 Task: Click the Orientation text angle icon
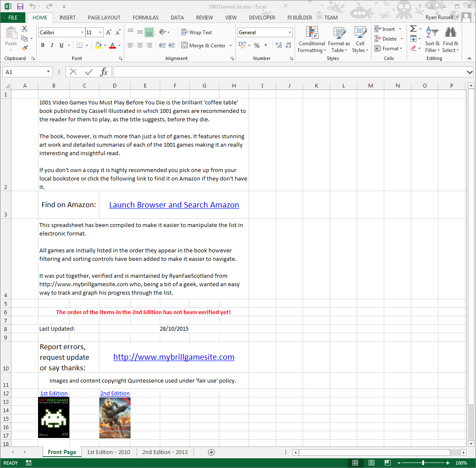click(x=163, y=32)
